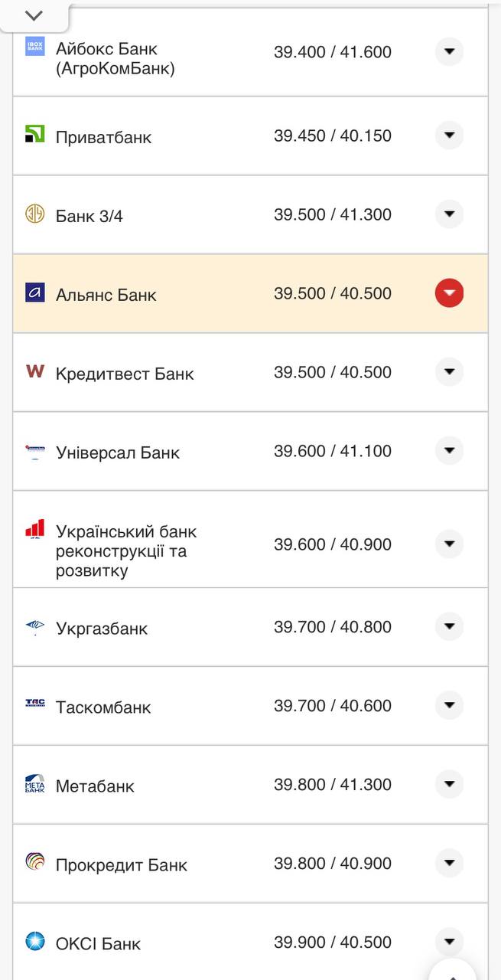Select Український банк реконструкції та розвитку
This screenshot has height=980, width=501.
point(125,544)
